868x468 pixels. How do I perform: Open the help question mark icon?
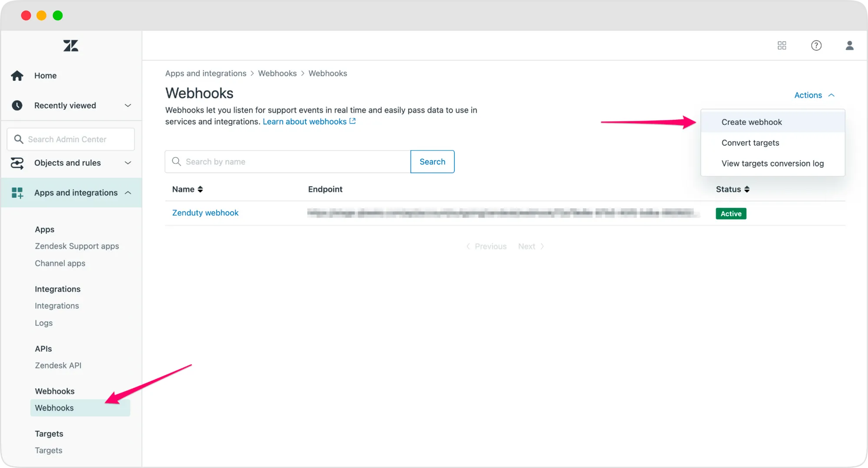pos(816,46)
